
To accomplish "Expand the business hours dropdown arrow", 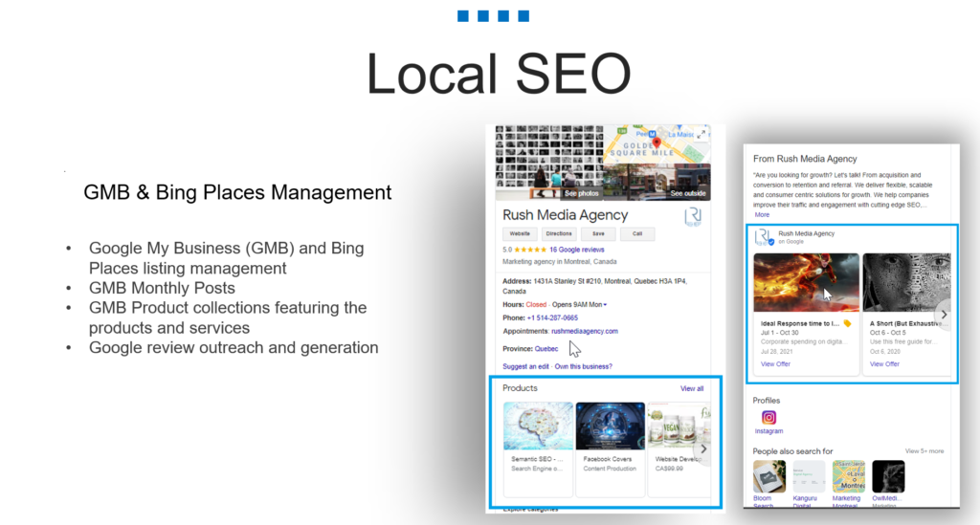I will coord(605,304).
